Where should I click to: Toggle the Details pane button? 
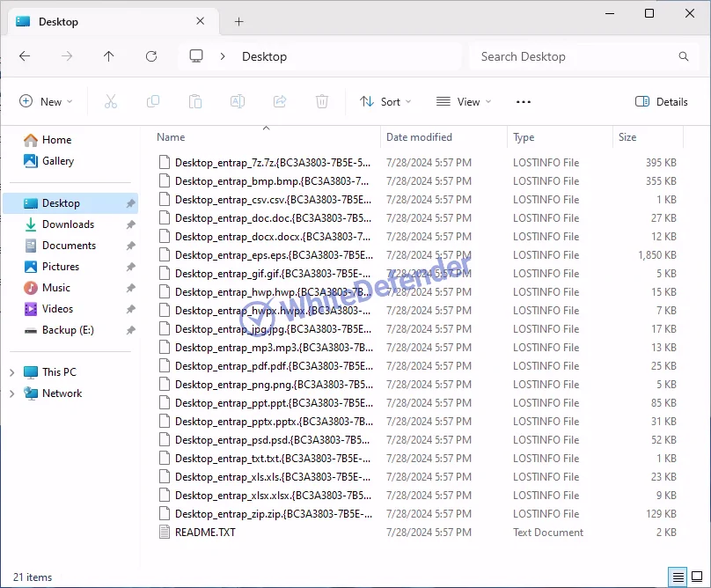click(x=662, y=102)
